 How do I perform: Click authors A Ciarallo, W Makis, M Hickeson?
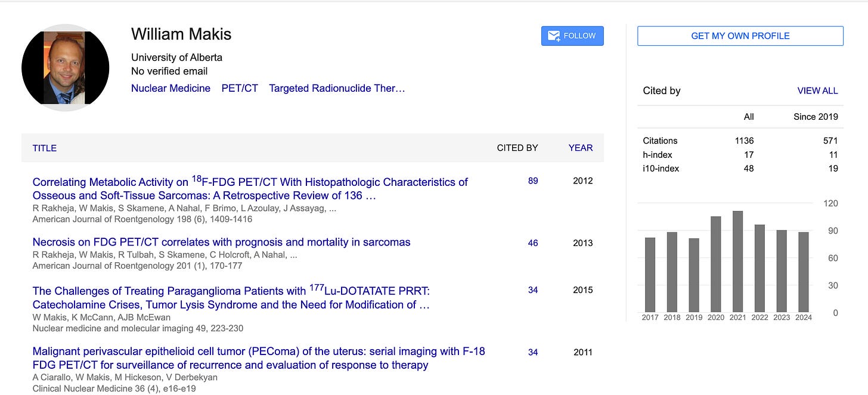point(125,377)
